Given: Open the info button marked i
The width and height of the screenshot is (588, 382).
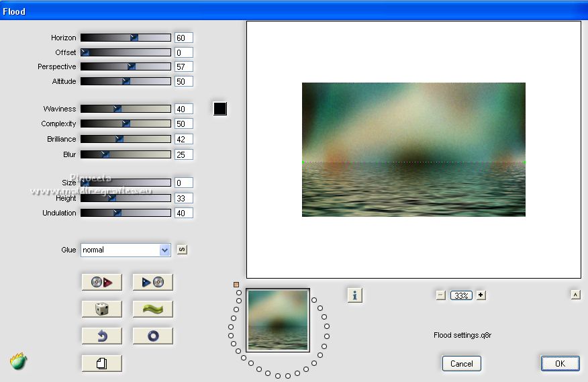Looking at the screenshot, I should point(355,295).
